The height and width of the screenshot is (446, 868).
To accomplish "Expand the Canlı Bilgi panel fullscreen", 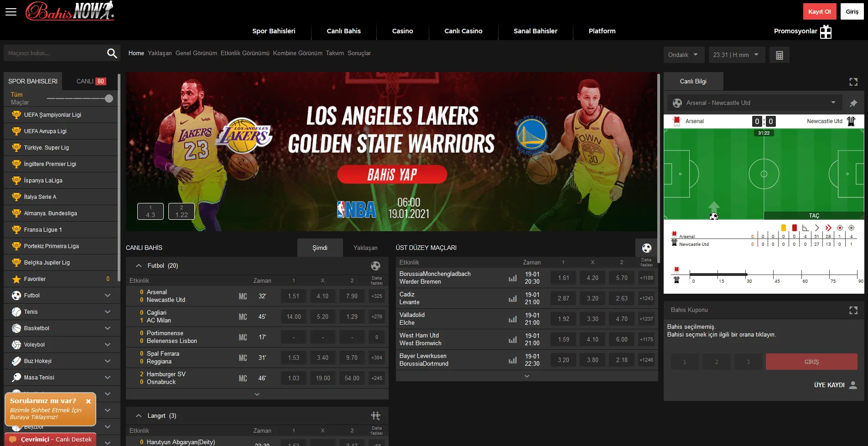I will (853, 82).
